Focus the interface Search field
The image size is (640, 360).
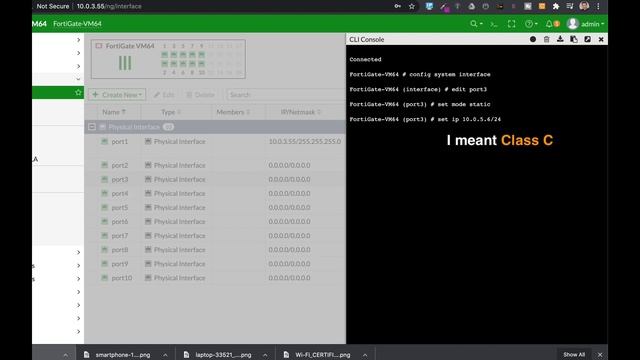(286, 95)
